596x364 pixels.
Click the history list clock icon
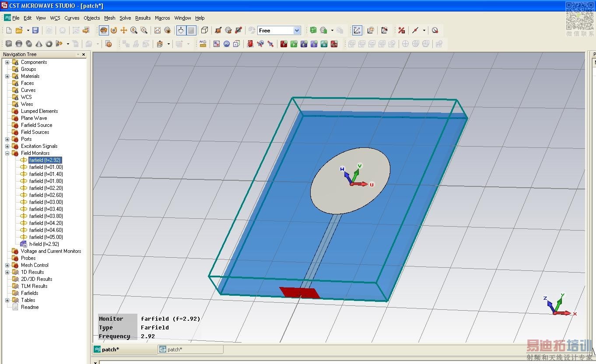[109, 44]
